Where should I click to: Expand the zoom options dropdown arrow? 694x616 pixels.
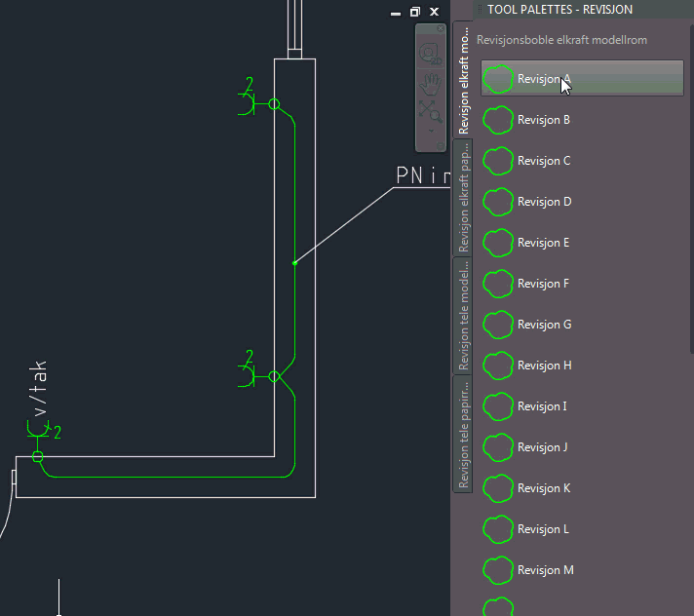pos(431,129)
